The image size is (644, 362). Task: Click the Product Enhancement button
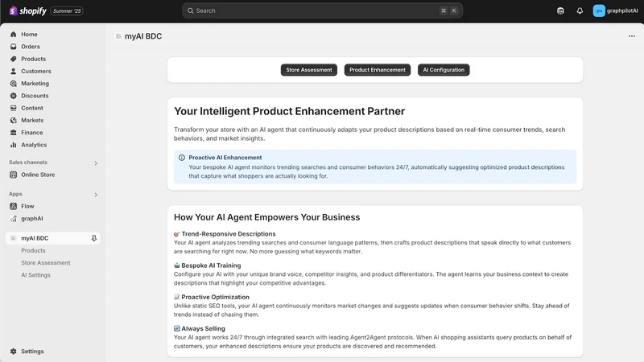coord(378,70)
